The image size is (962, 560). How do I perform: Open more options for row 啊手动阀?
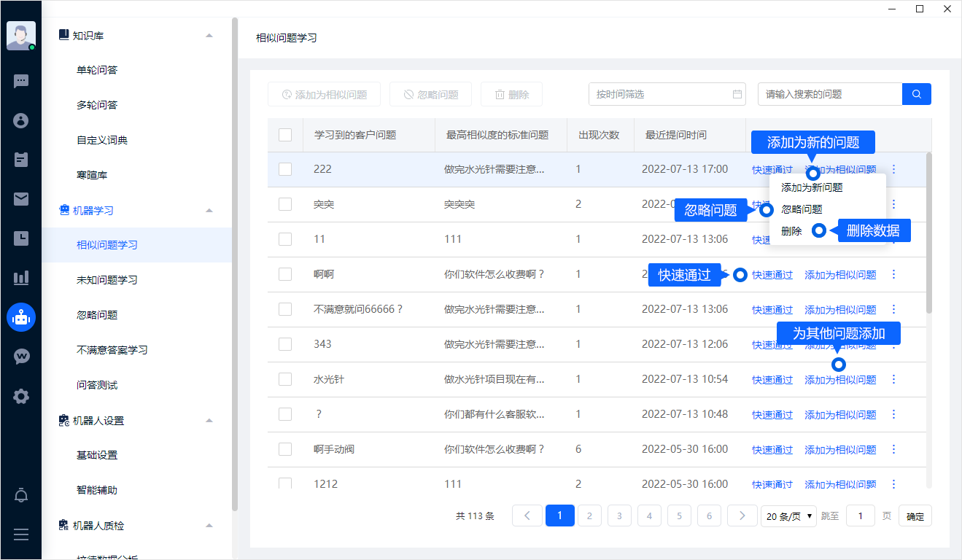[894, 449]
